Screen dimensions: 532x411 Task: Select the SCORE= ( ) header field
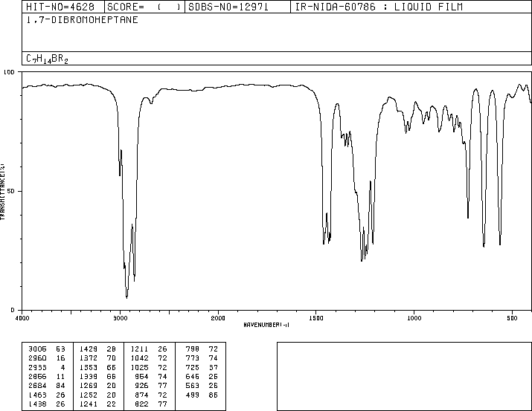click(144, 7)
